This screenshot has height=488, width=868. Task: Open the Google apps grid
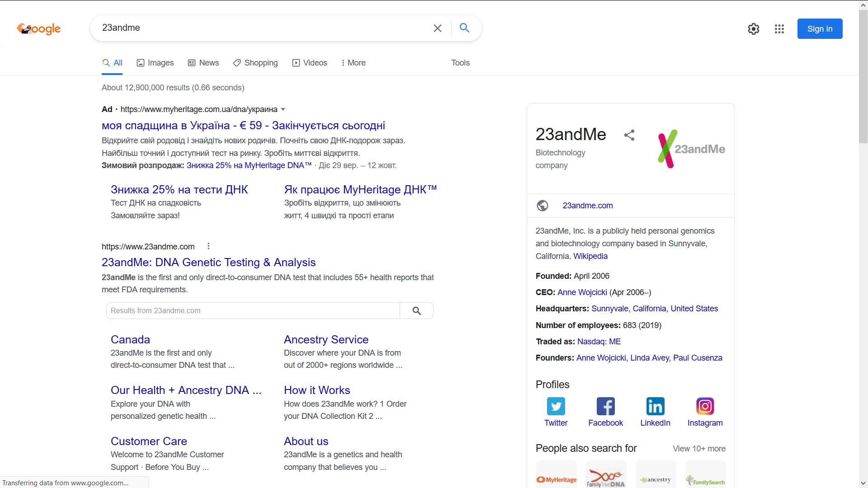pos(779,29)
